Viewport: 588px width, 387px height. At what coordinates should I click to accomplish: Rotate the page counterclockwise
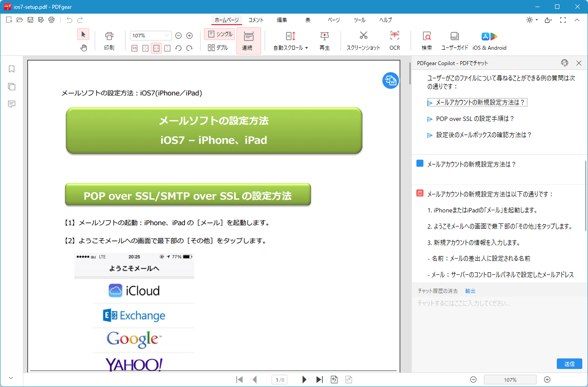click(x=178, y=48)
